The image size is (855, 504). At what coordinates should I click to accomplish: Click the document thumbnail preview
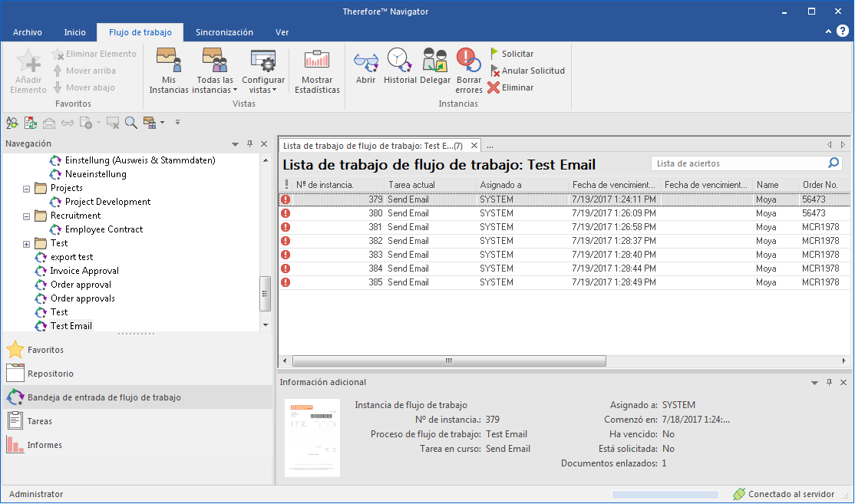312,438
